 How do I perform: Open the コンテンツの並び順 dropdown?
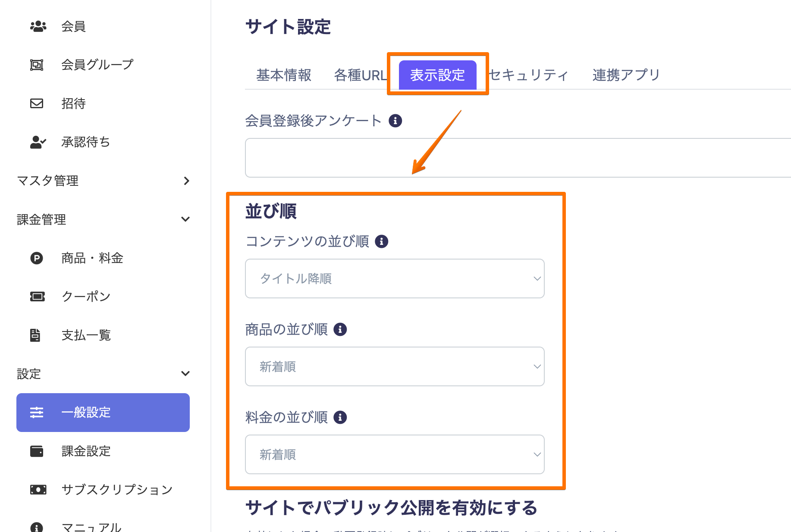[x=394, y=279]
